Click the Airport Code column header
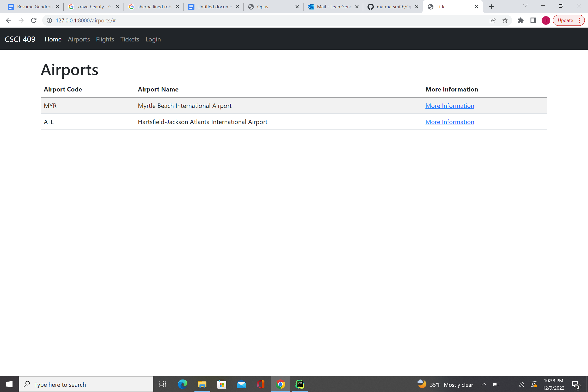 (x=63, y=89)
